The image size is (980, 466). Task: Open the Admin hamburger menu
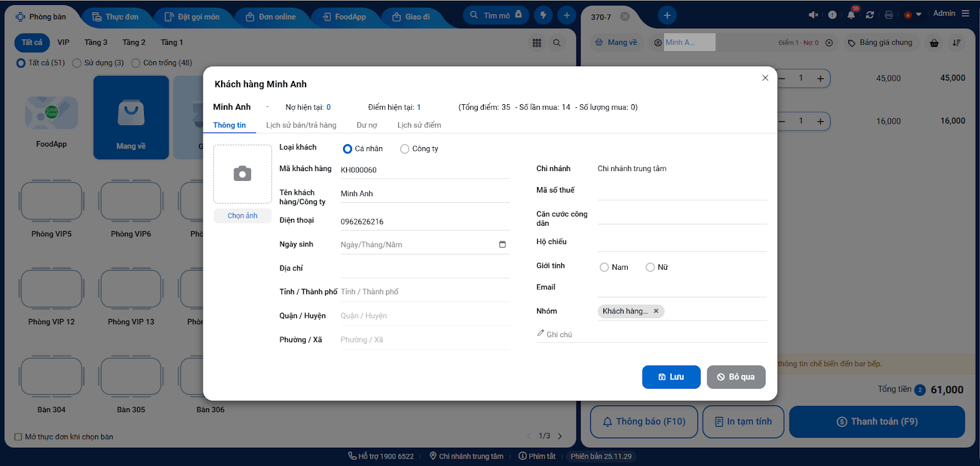(x=965, y=13)
